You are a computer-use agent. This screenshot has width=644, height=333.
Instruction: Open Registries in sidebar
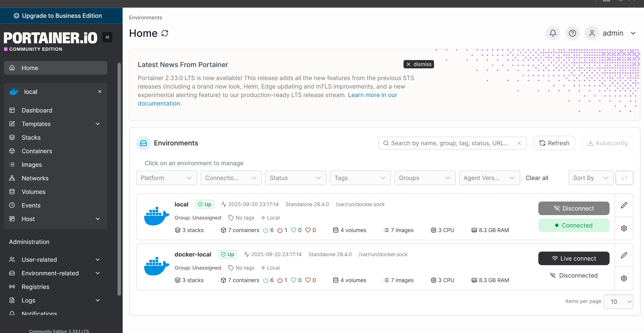pyautogui.click(x=55, y=287)
